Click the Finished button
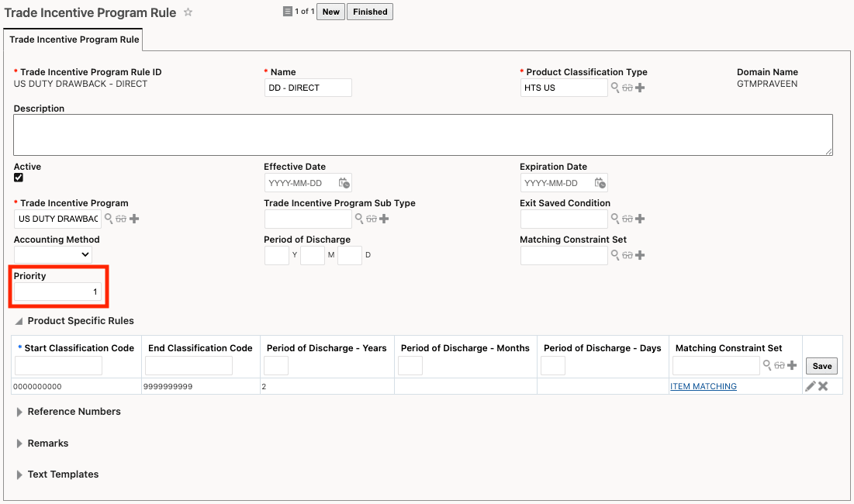Screen dimensions: 854x504 pyautogui.click(x=370, y=12)
